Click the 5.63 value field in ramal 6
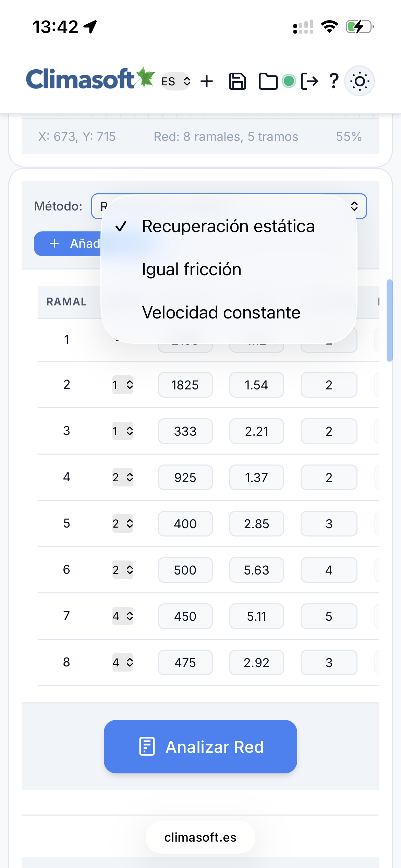 point(256,570)
